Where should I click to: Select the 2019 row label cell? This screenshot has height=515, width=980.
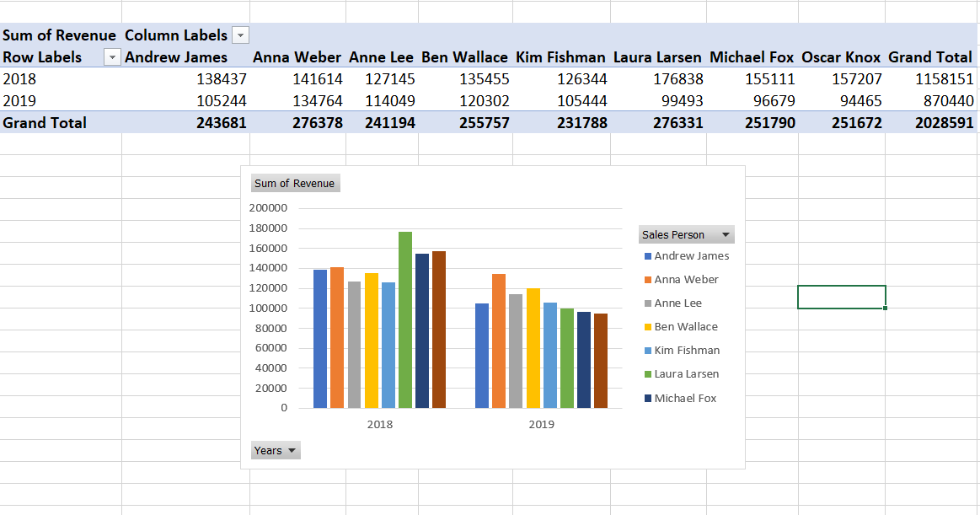[x=61, y=100]
